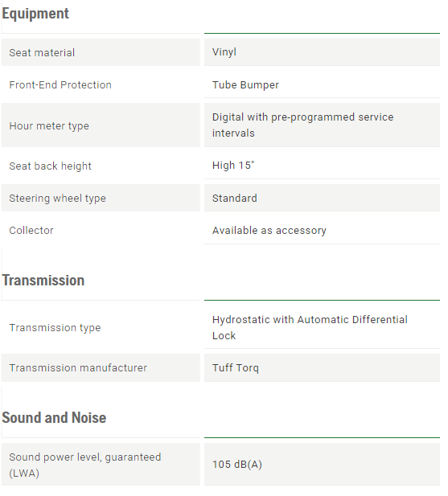
Task: Select the Transmission manufacturer label
Action: tap(78, 368)
